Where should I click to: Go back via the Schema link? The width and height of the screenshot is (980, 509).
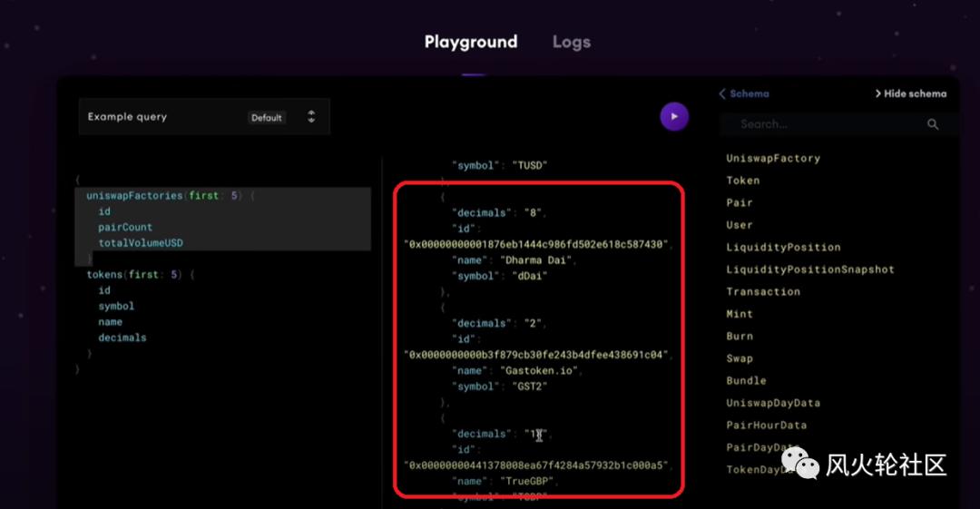(x=750, y=93)
